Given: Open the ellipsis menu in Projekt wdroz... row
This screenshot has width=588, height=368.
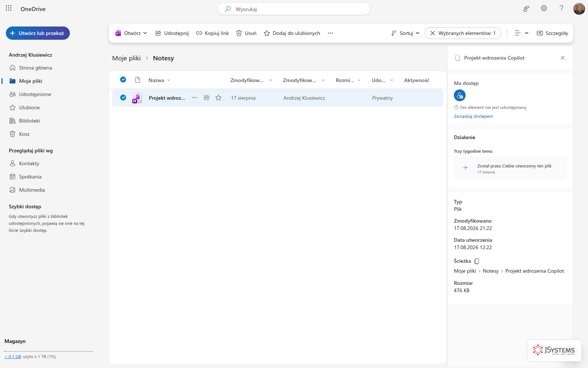Looking at the screenshot, I should tap(194, 98).
